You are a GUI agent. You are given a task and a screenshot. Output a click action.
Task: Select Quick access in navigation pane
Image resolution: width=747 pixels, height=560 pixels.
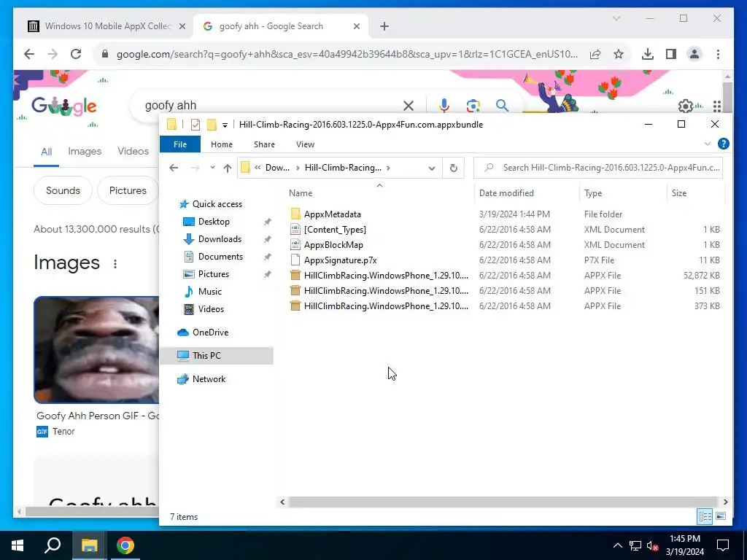pyautogui.click(x=217, y=204)
